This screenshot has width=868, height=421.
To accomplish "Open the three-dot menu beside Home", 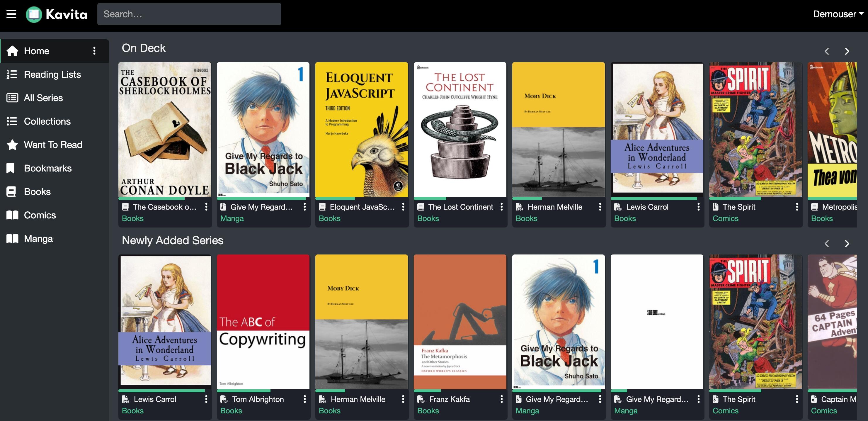I will point(94,51).
